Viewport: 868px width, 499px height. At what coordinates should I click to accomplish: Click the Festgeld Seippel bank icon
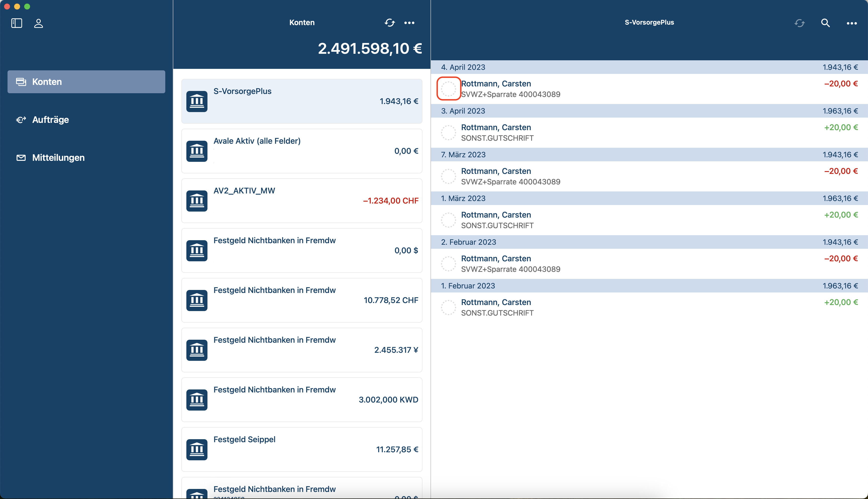(x=197, y=449)
